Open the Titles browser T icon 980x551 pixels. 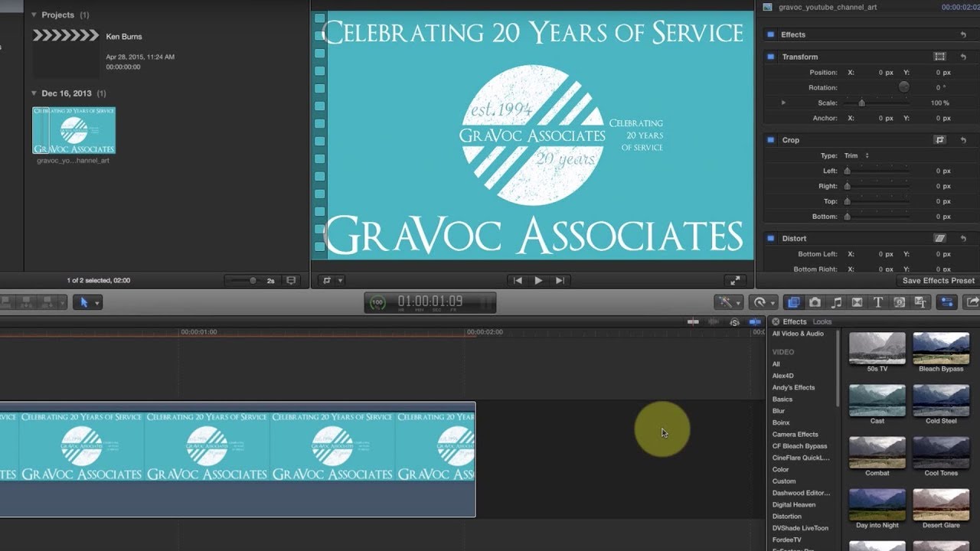click(878, 302)
